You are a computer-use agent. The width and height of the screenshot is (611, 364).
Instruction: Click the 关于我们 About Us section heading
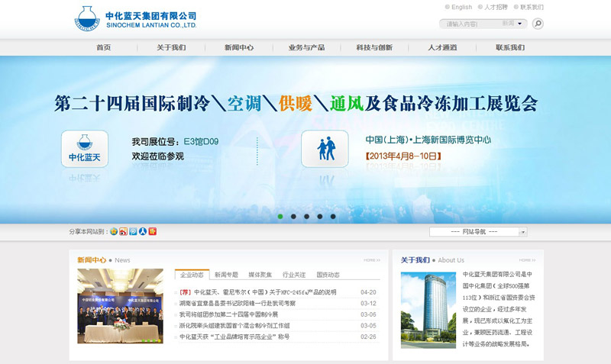(432, 260)
